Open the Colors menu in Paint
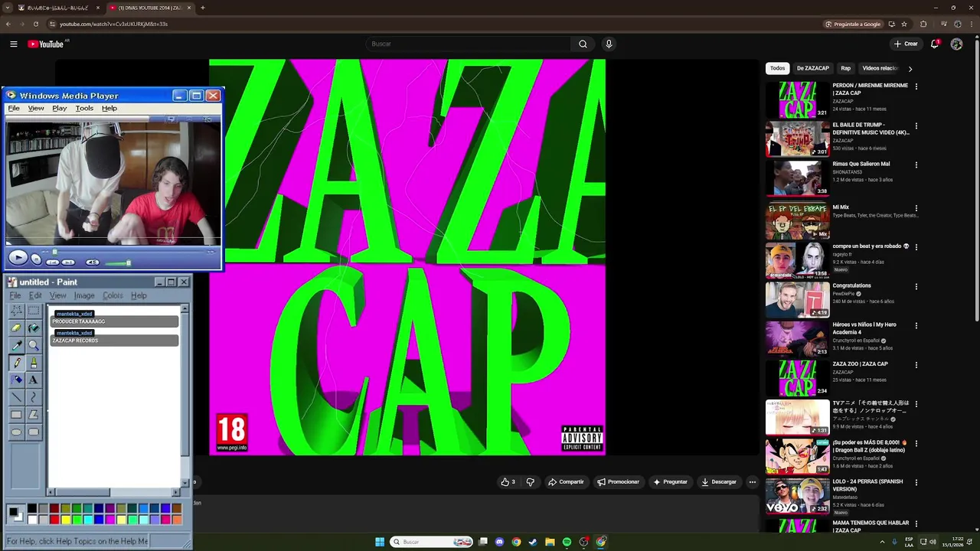980x551 pixels. (113, 295)
